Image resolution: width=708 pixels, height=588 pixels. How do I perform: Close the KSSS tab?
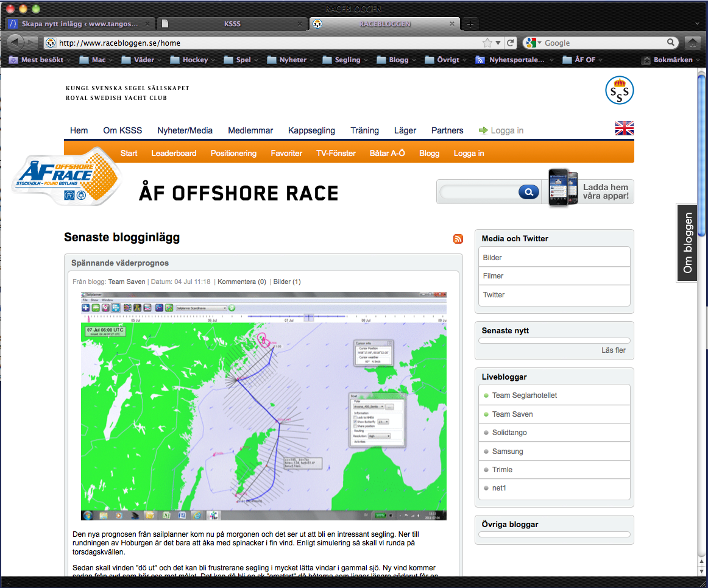click(x=300, y=24)
